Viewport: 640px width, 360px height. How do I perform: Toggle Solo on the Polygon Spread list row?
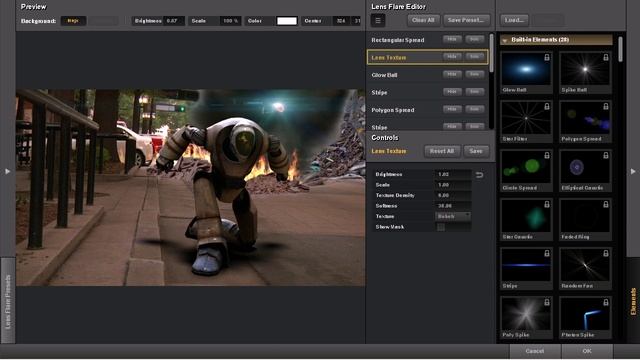(475, 109)
